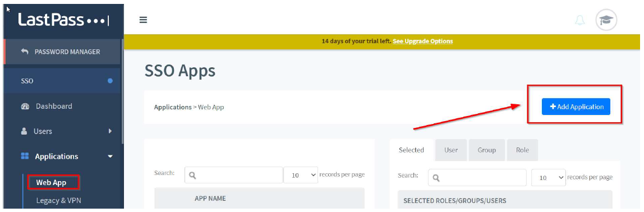Select SSO in the sidebar

tap(62, 81)
